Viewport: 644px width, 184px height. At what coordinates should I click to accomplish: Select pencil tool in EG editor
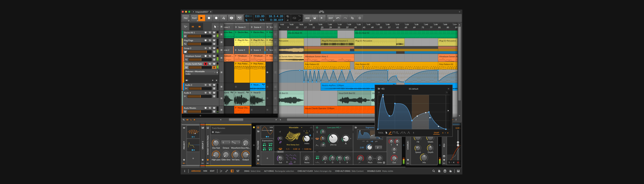[x=390, y=133]
